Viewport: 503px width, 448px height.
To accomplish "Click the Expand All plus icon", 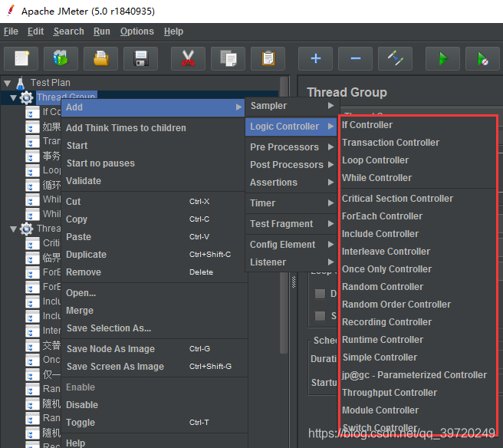I will pyautogui.click(x=315, y=58).
